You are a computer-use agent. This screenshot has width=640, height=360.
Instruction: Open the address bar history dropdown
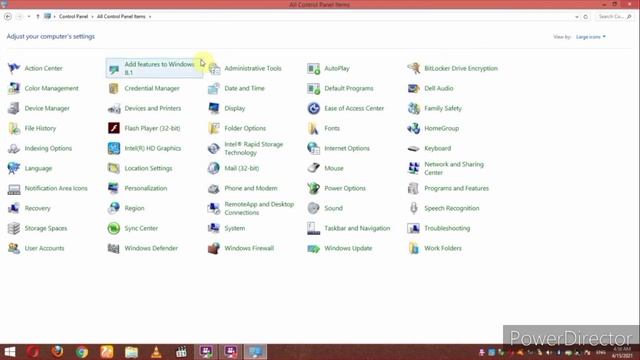[576, 17]
